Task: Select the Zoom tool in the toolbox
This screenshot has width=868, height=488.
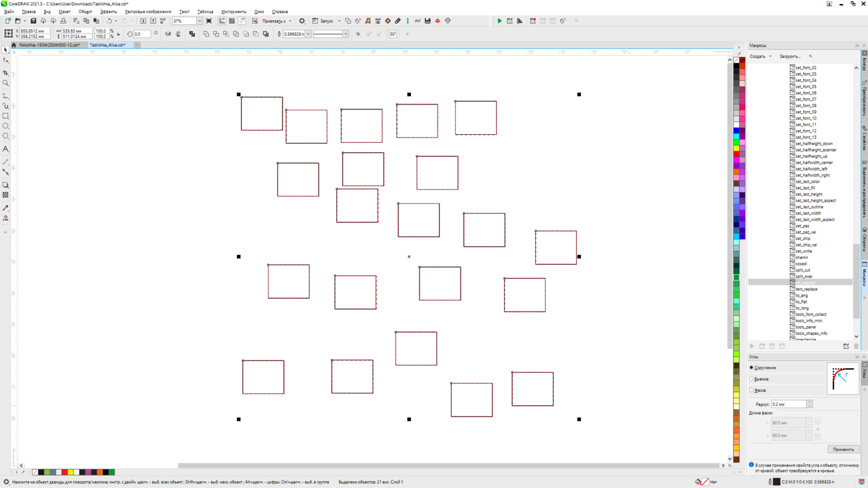Action: (6, 83)
